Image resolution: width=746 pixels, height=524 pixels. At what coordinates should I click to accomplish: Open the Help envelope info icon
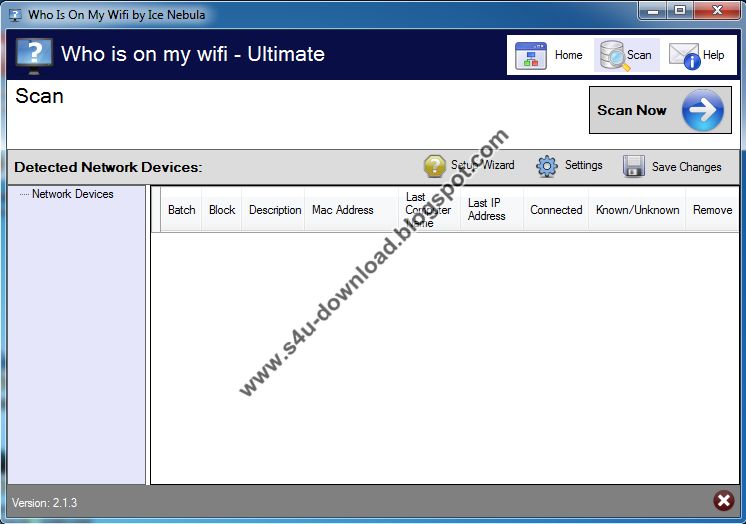click(685, 56)
